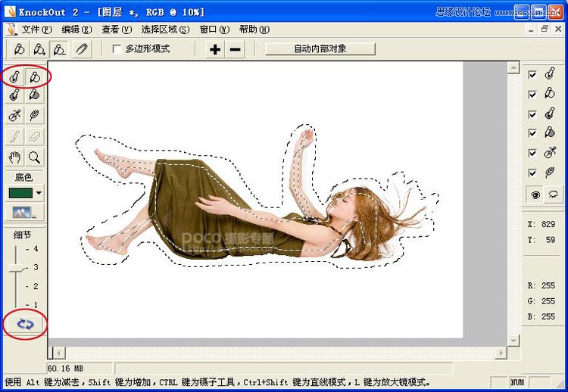The image size is (568, 392).
Task: Uncheck the Edge Feather display checkbox
Action: click(x=532, y=173)
